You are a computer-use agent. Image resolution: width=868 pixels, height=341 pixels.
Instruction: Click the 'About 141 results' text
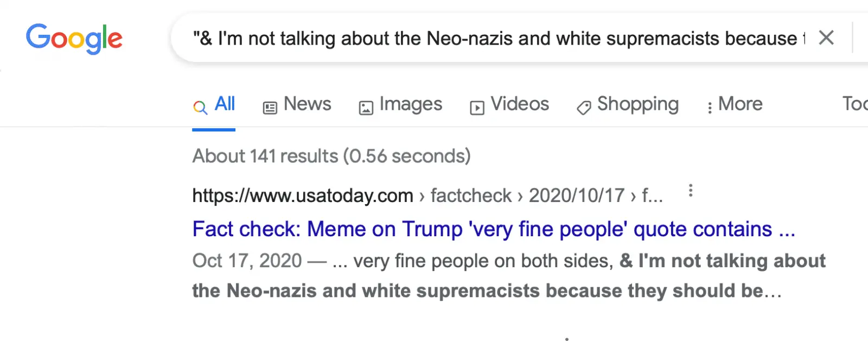(x=331, y=156)
